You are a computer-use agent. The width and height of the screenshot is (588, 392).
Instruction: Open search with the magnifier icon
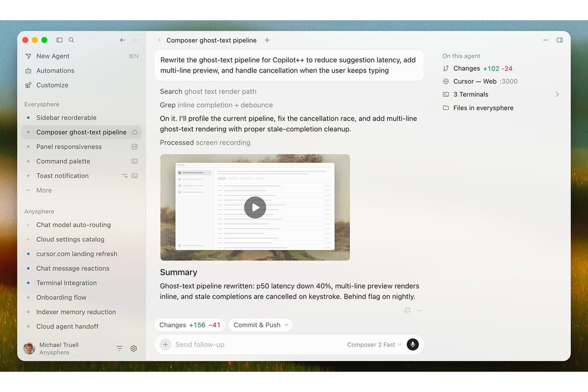(x=72, y=40)
